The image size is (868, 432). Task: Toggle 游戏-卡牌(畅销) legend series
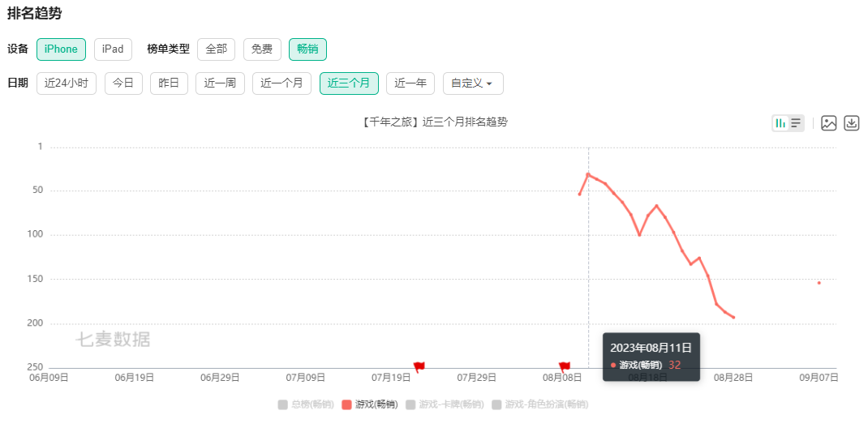[445, 404]
